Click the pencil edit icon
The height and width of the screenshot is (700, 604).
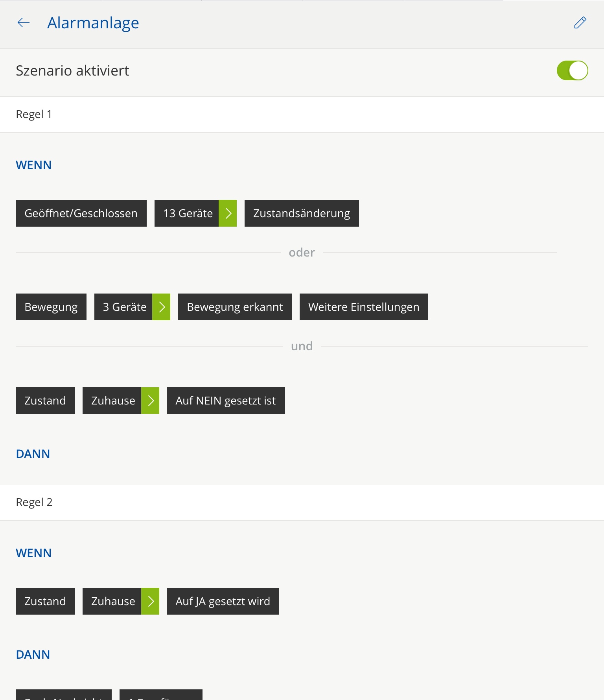[x=580, y=23]
